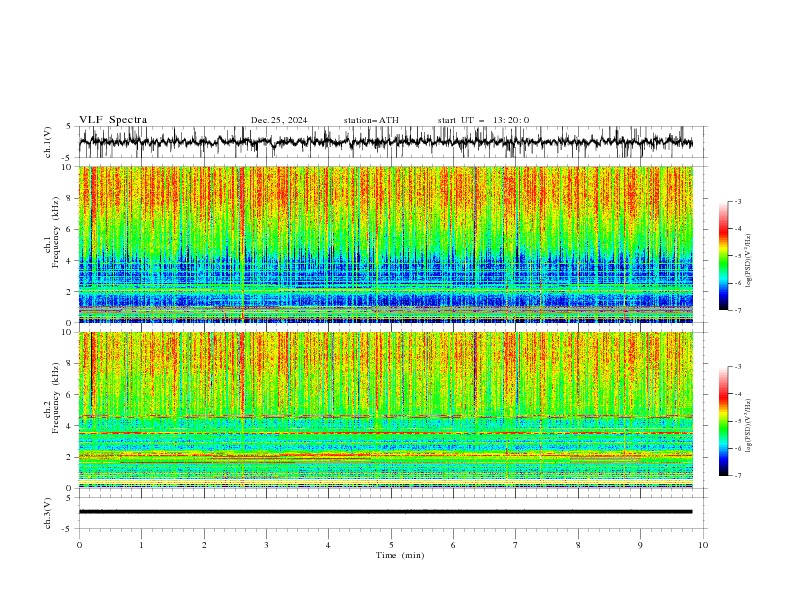Click the ch.2 colorbar "log(PSD)(V²/Hz)" label

[748, 425]
